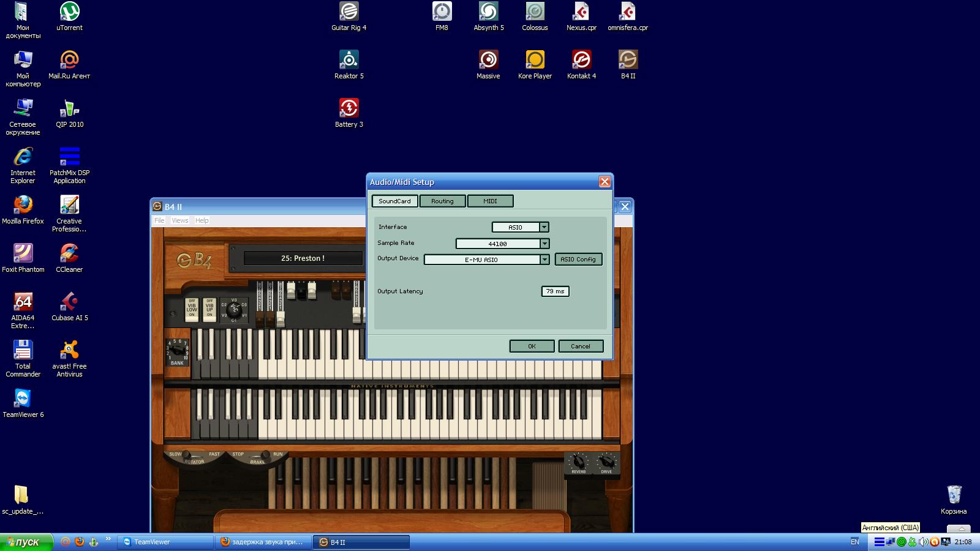The image size is (980, 551).
Task: Click the 21:08 system clock
Action: point(963,542)
